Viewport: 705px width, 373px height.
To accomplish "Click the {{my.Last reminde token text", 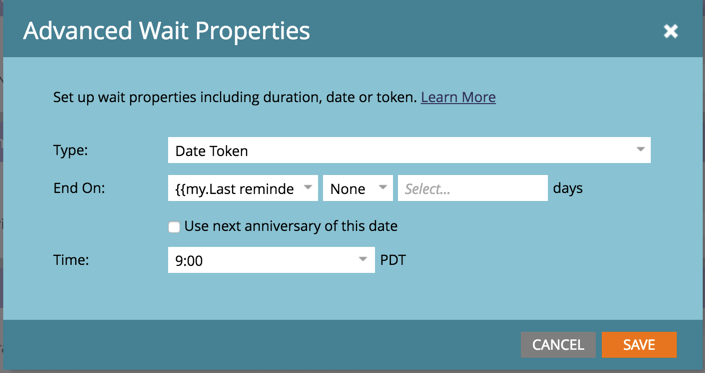I will (234, 189).
